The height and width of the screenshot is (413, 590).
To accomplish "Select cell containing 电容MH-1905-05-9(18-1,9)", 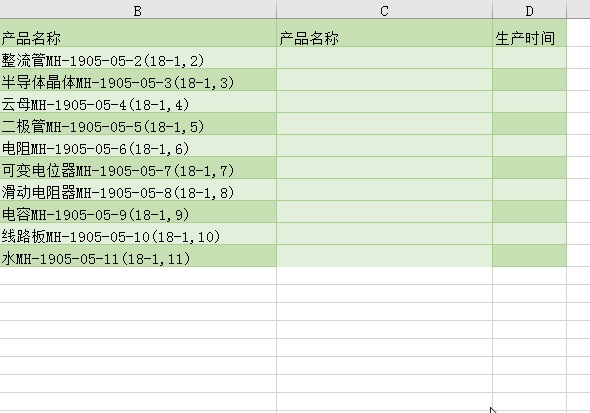I will click(138, 212).
